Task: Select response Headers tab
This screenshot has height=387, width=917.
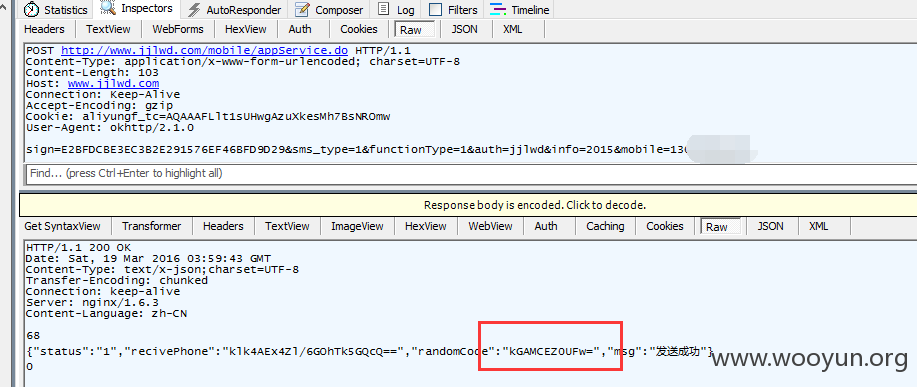Action: (x=223, y=226)
